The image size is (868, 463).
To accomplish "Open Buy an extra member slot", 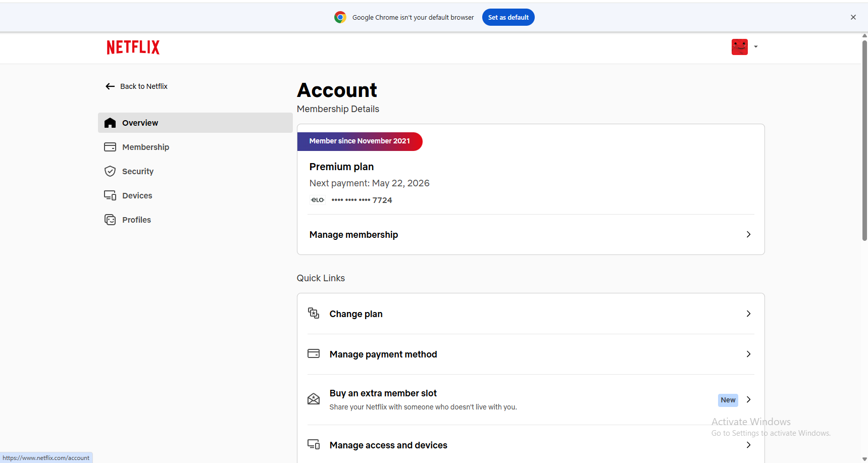I will coord(531,399).
